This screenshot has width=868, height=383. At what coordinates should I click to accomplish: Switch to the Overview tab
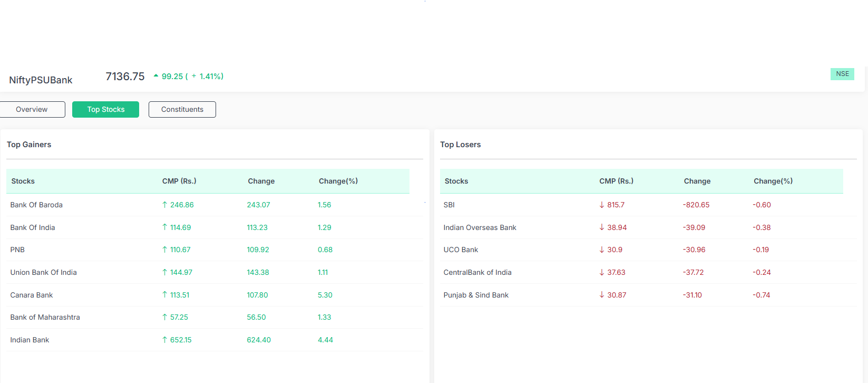pyautogui.click(x=32, y=110)
